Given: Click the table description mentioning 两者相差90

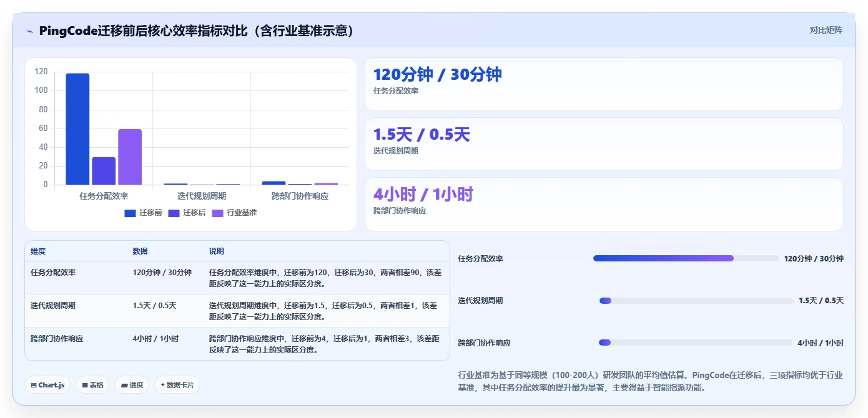Looking at the screenshot, I should pos(325,278).
